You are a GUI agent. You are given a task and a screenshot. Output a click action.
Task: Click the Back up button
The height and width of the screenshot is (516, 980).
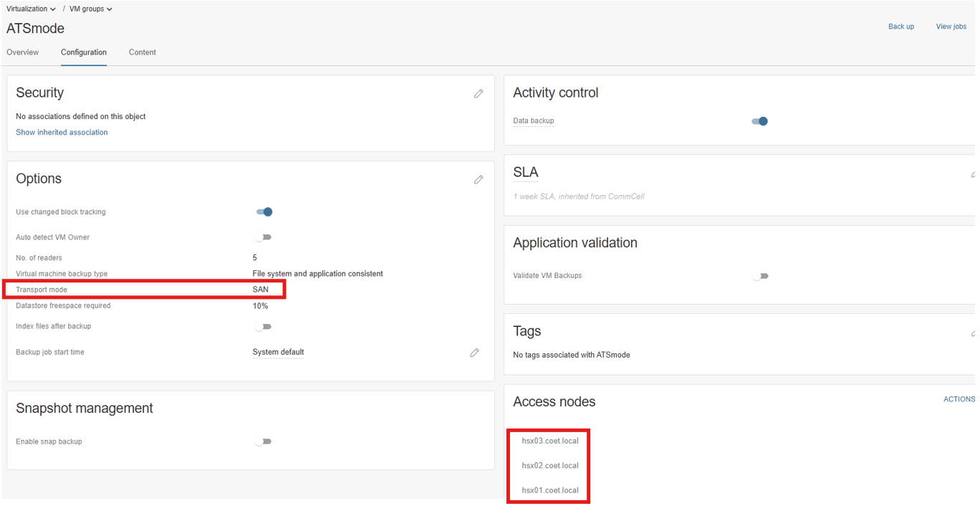point(901,27)
